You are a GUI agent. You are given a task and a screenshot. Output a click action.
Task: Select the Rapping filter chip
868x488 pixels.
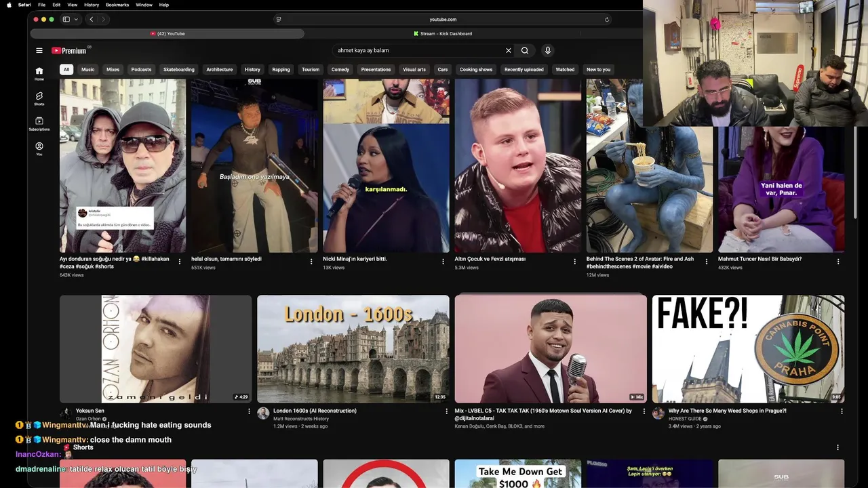pyautogui.click(x=281, y=69)
